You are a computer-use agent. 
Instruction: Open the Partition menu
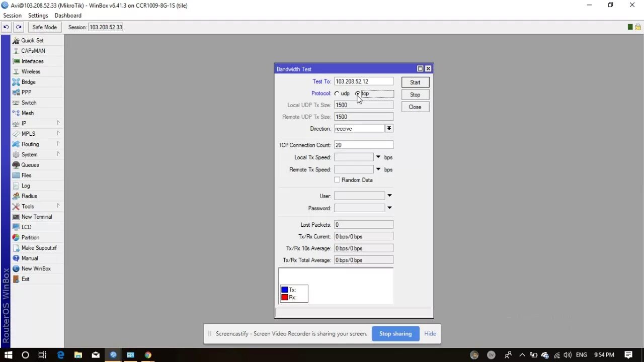click(x=30, y=237)
